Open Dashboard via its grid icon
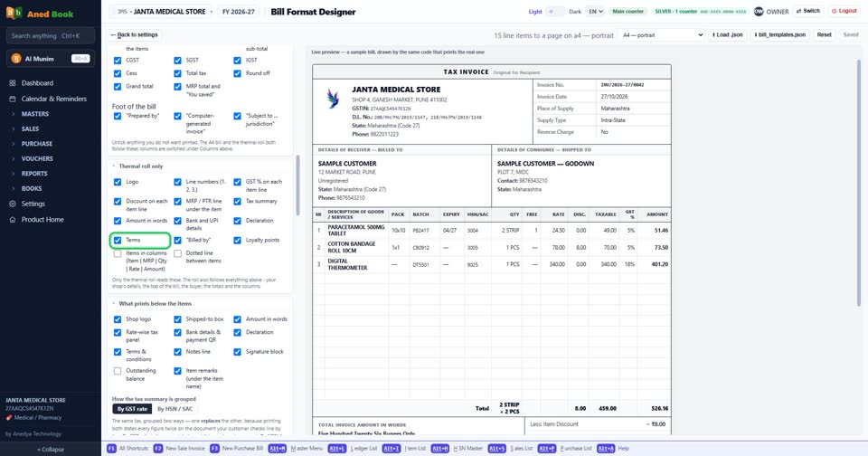Image resolution: width=868 pixels, height=456 pixels. click(13, 83)
